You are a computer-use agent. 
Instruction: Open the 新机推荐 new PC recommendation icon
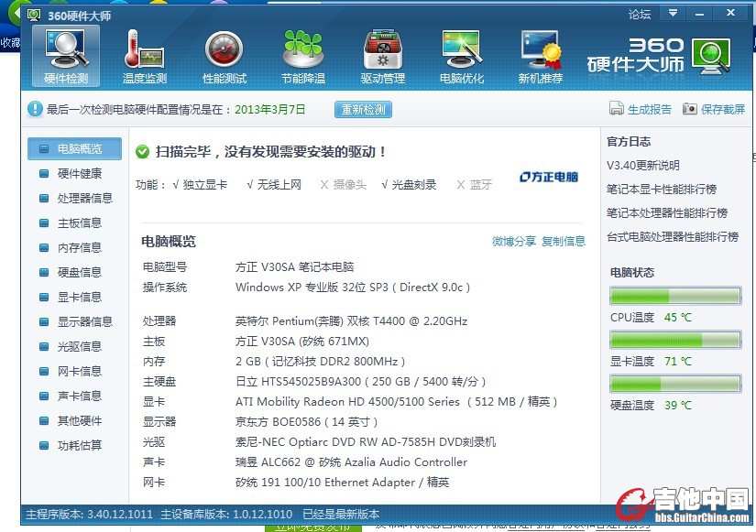click(x=541, y=49)
